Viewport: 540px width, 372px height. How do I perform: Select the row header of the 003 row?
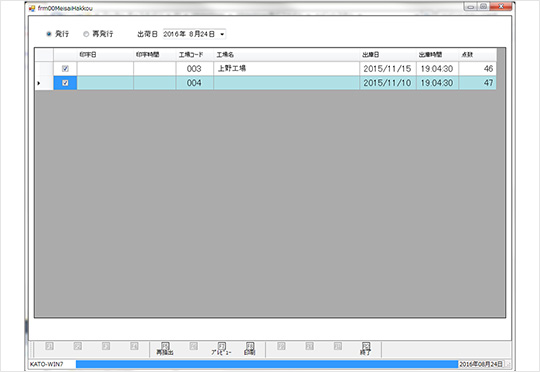point(44,69)
